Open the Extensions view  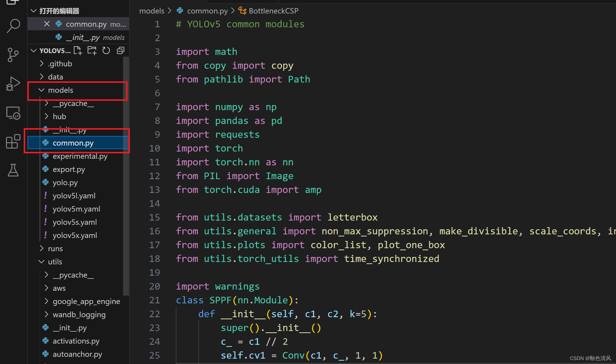point(13,141)
